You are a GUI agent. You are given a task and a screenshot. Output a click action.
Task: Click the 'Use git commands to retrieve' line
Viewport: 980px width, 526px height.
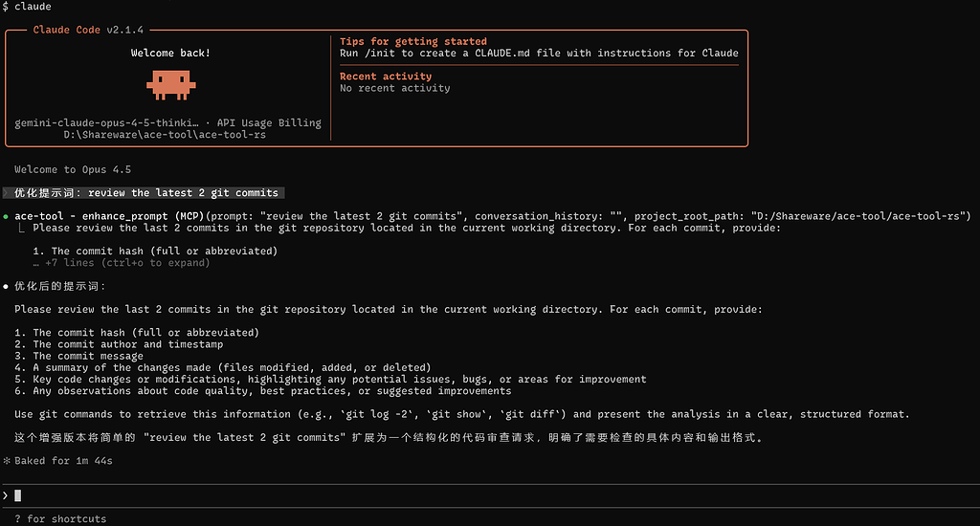pyautogui.click(x=462, y=414)
